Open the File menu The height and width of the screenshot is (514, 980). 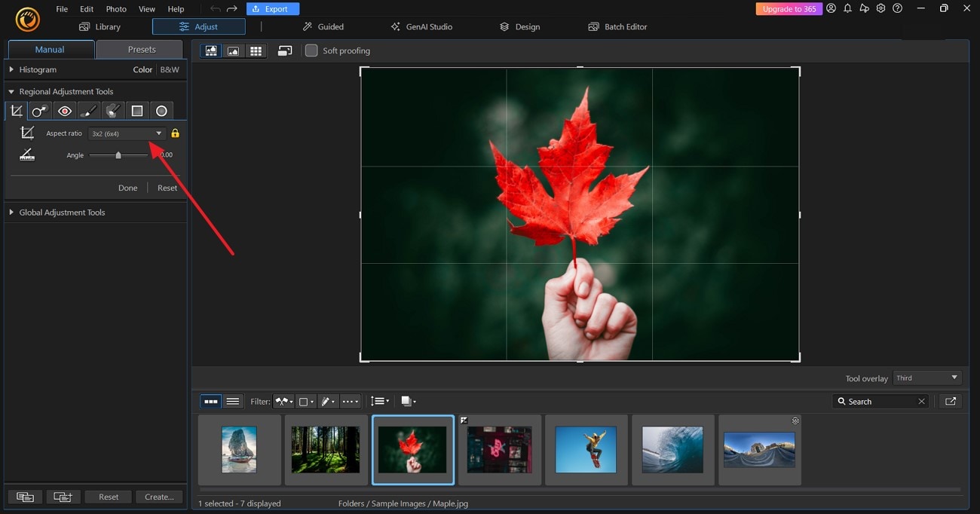[62, 9]
